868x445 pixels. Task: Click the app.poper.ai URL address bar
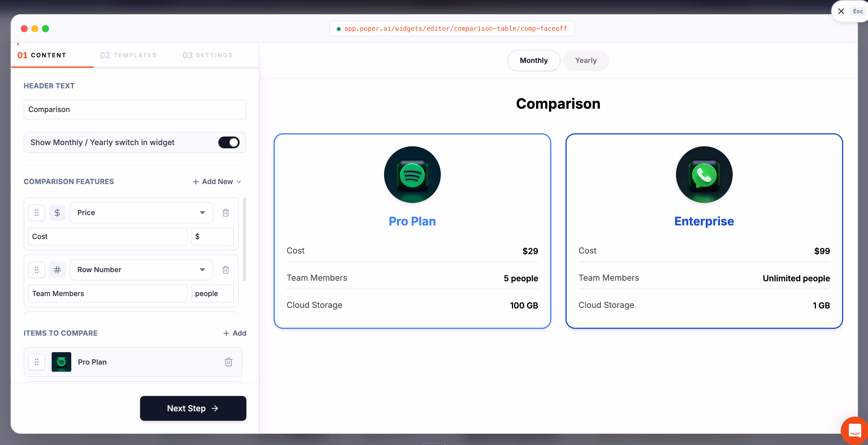452,29
